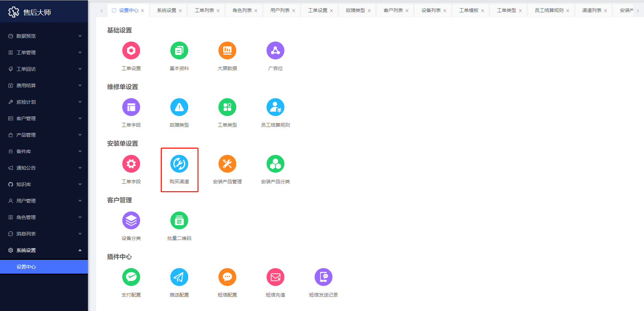
Task: Open the 支付配置 plugin icon
Action: (x=131, y=277)
